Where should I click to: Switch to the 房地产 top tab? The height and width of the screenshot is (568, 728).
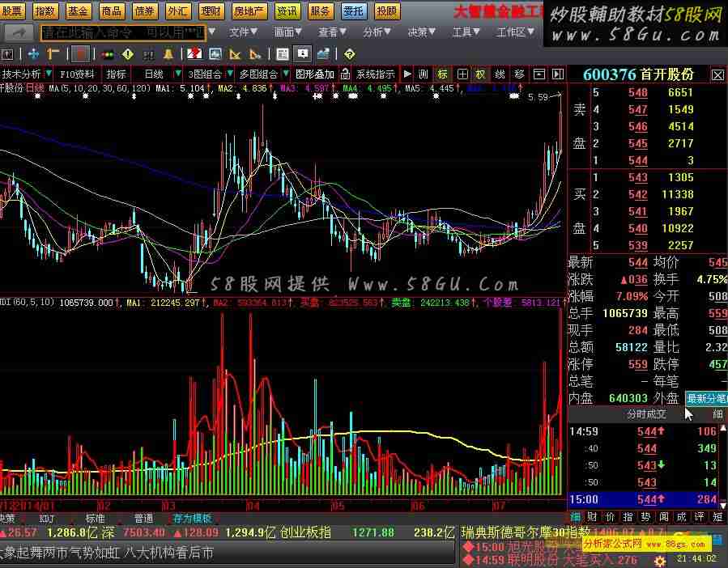pyautogui.click(x=248, y=11)
